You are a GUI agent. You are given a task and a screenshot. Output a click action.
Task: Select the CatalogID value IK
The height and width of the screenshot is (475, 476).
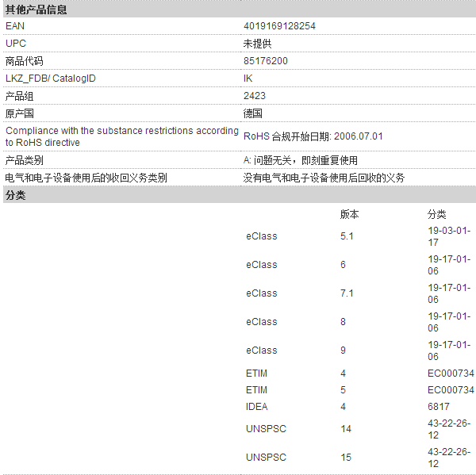coord(248,79)
